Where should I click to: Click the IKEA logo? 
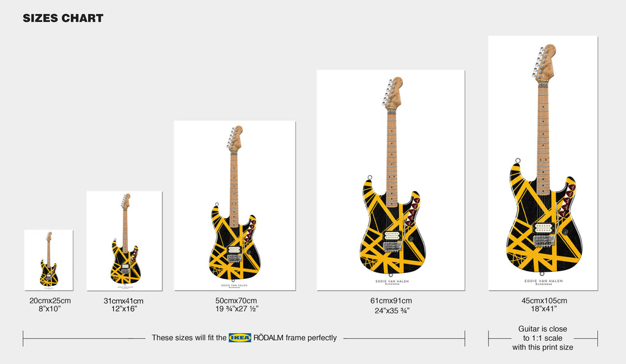(240, 338)
